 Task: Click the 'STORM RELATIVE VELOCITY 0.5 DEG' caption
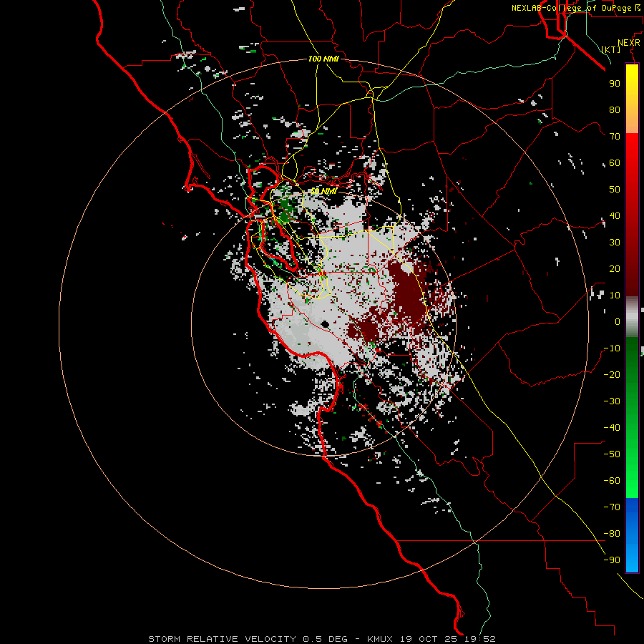[248, 639]
